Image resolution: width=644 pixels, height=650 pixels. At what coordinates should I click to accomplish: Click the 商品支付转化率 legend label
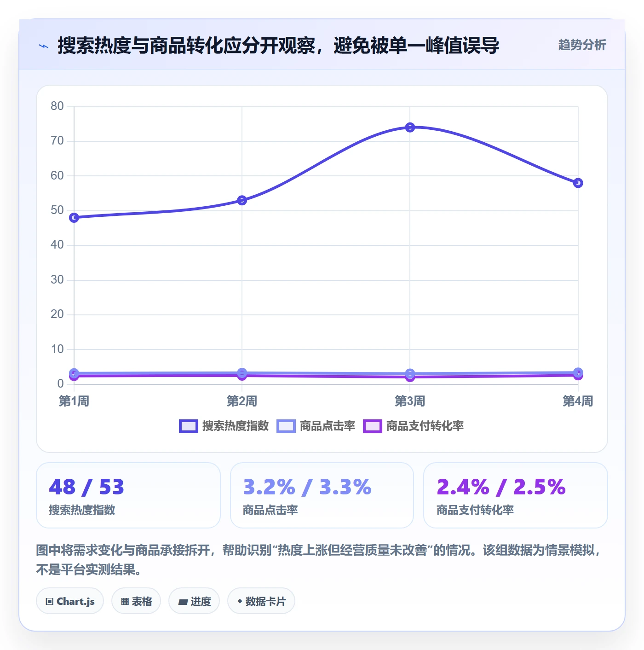point(425,426)
